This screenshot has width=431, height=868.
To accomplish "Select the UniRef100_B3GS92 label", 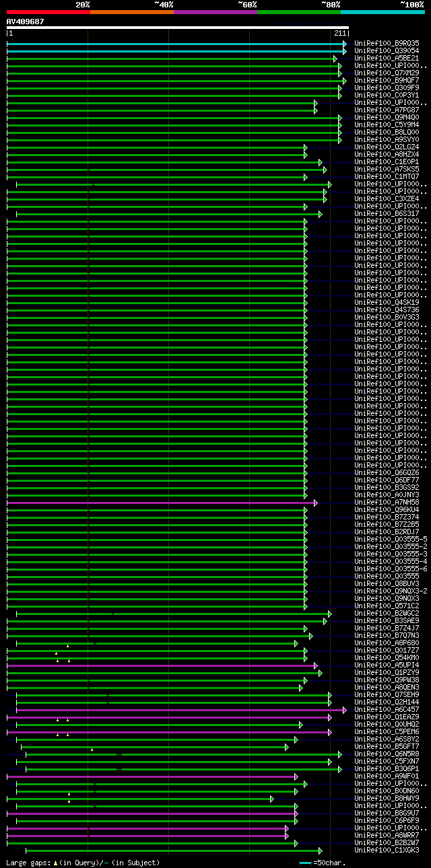I will point(387,487).
